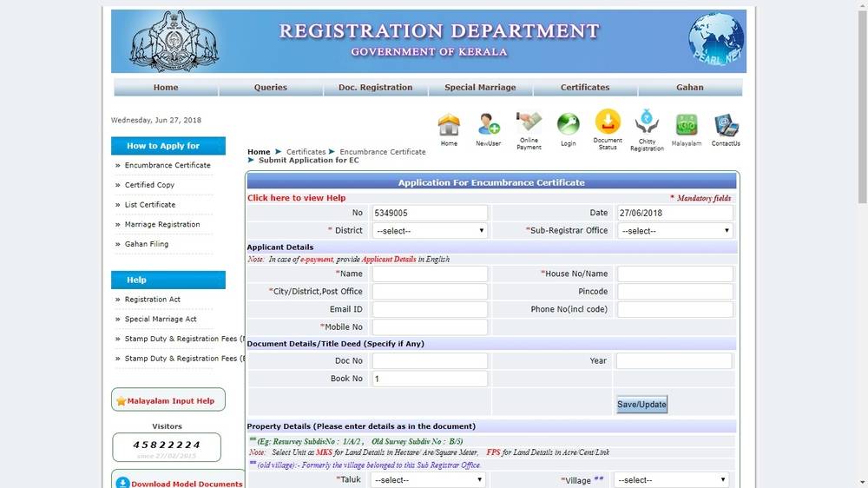Open the Queries menu
This screenshot has width=868, height=488.
tap(271, 88)
